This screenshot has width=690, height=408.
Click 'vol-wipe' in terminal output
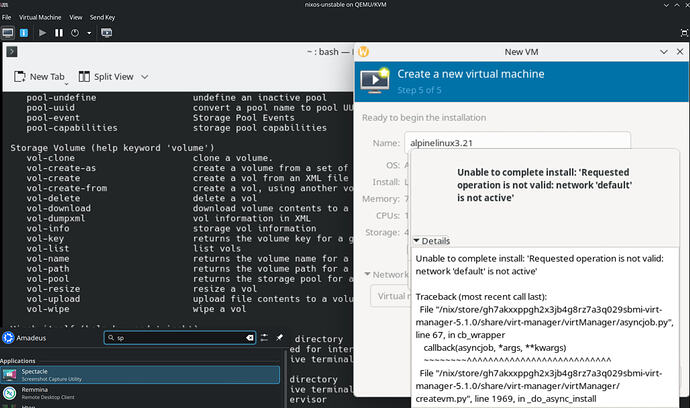48,309
